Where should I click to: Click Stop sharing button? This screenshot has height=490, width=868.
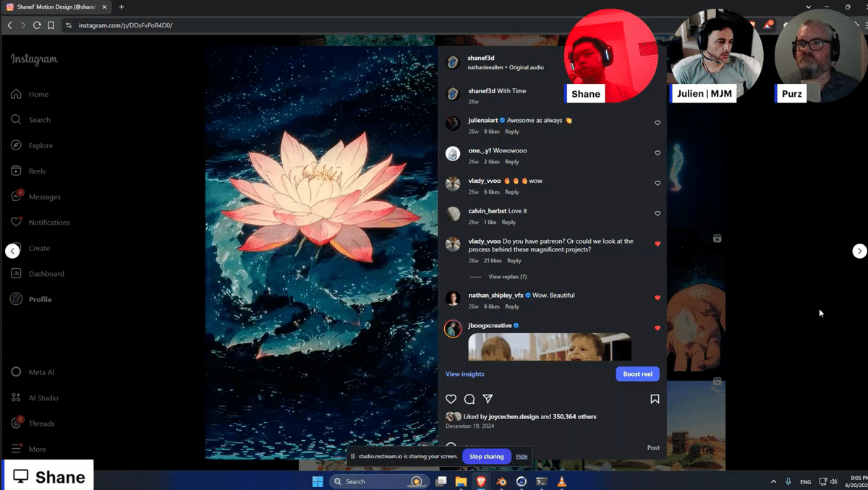486,457
